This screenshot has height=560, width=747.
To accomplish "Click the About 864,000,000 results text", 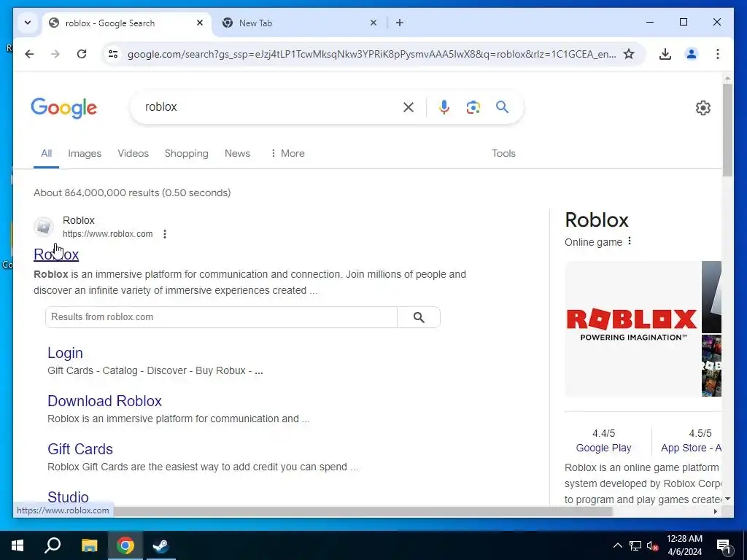I will (x=132, y=192).
